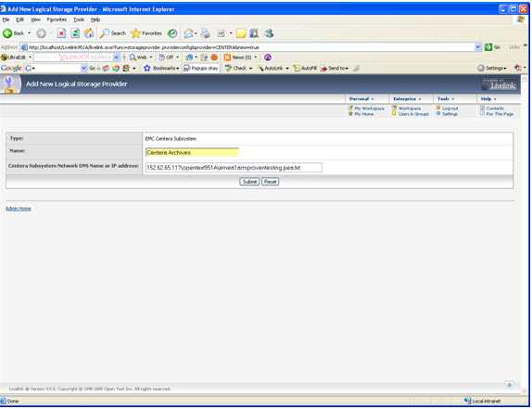This screenshot has width=532, height=409.
Task: Open the Google search box dropdown
Action: click(x=83, y=69)
